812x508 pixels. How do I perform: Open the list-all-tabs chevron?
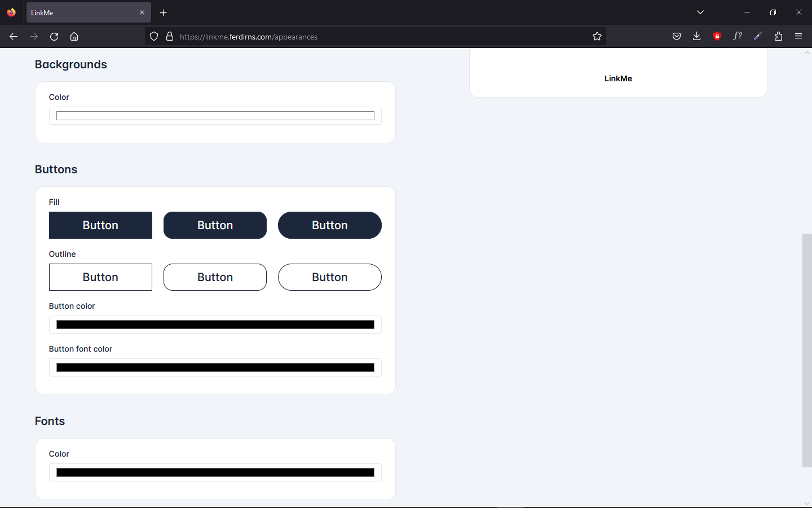(x=700, y=12)
